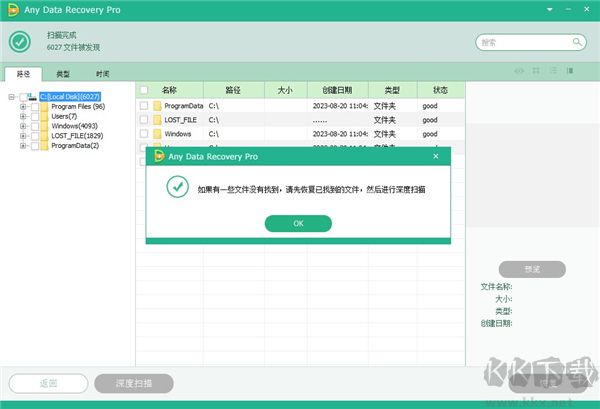Click the magnifier icon in search box
Screen dimensions: 600x409
point(577,42)
